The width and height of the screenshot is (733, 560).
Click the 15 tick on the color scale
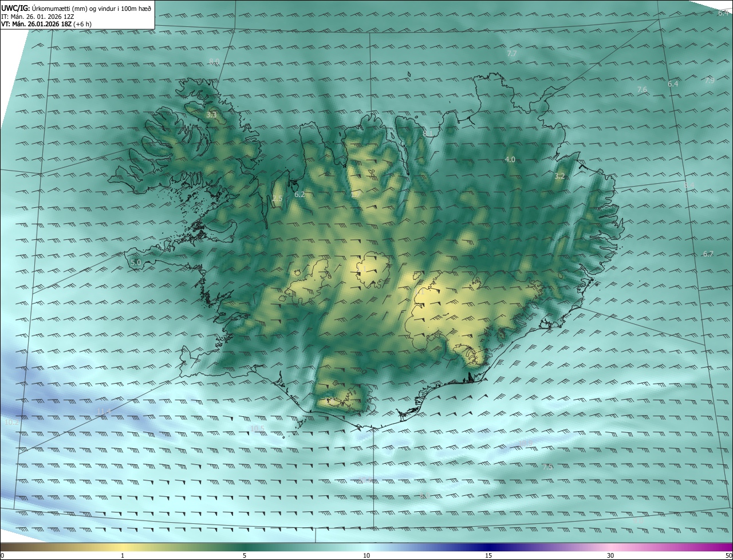(488, 555)
